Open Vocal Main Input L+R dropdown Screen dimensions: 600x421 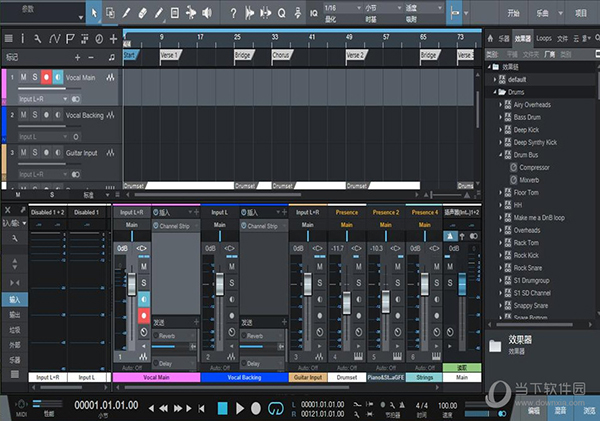(x=43, y=99)
